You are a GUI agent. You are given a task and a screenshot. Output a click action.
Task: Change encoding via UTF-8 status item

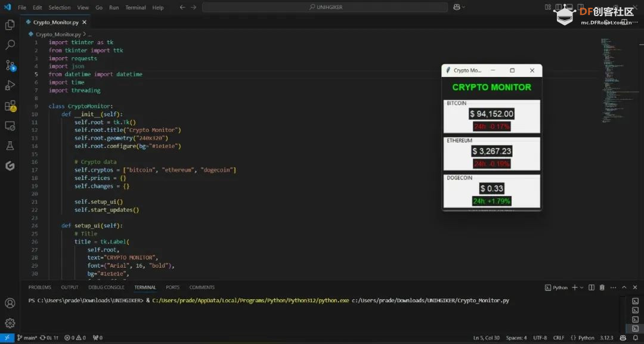(x=540, y=338)
